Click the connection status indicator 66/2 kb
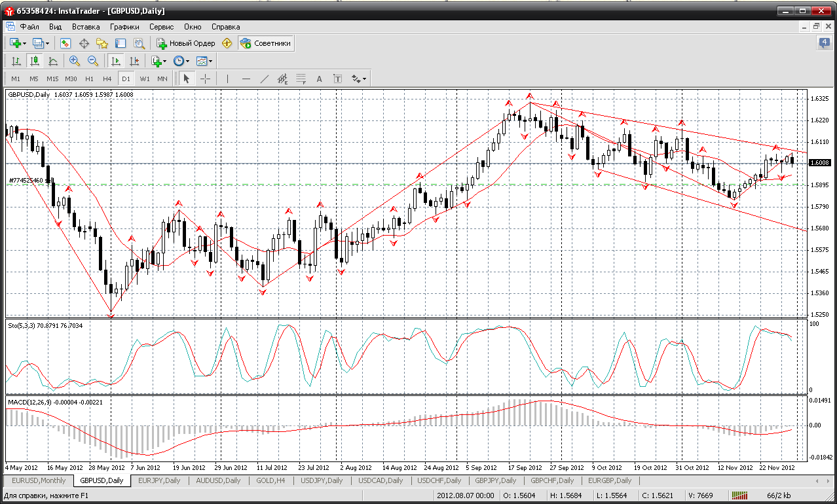 pos(779,495)
